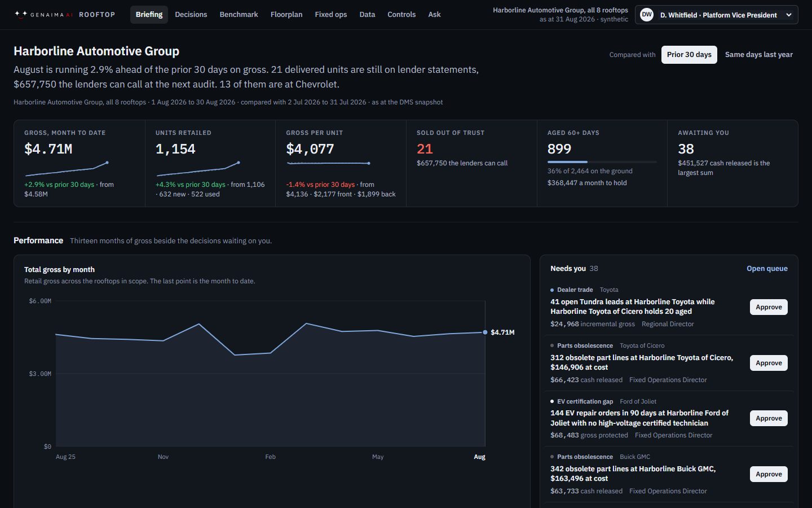Click the Aged 60+ days progress bar

(x=602, y=162)
